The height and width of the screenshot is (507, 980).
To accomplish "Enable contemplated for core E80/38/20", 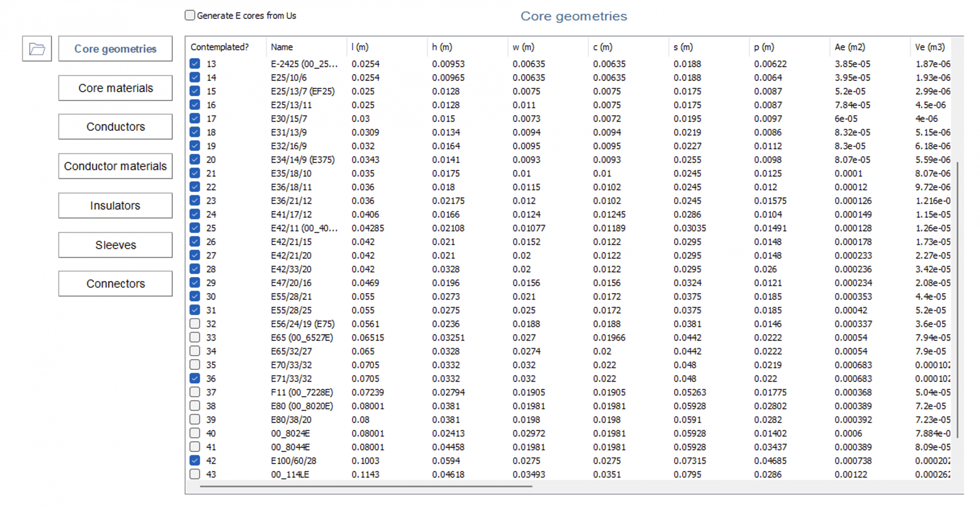I will pos(194,419).
